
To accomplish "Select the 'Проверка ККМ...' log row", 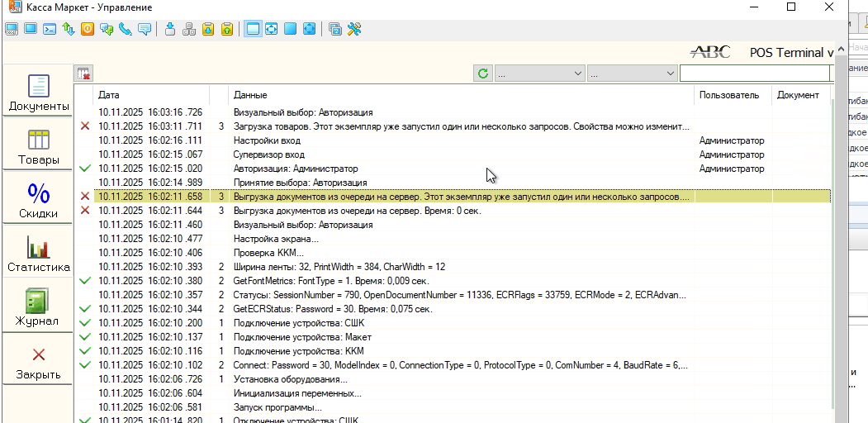I will [x=453, y=253].
